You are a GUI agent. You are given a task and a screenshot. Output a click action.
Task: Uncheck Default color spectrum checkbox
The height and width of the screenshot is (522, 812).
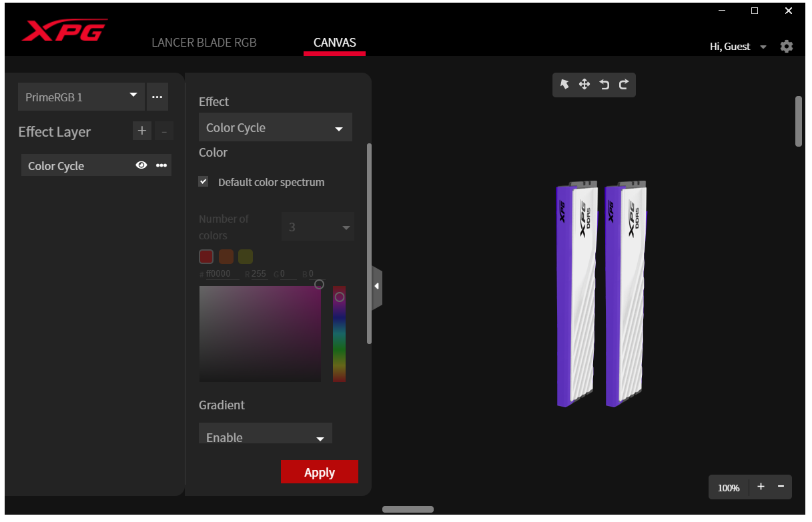204,181
